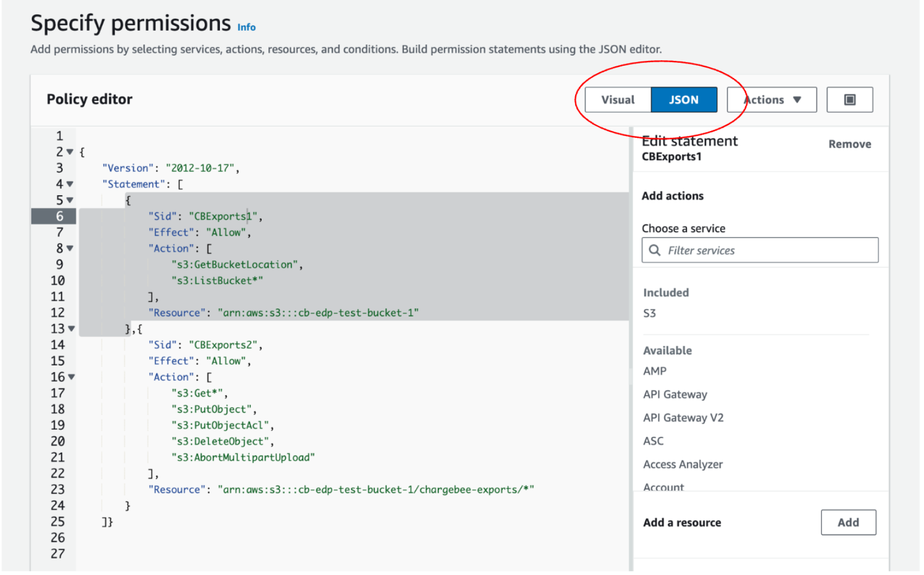Toggle fold arrow on line 13
The width and height of the screenshot is (924, 575).
tap(71, 329)
